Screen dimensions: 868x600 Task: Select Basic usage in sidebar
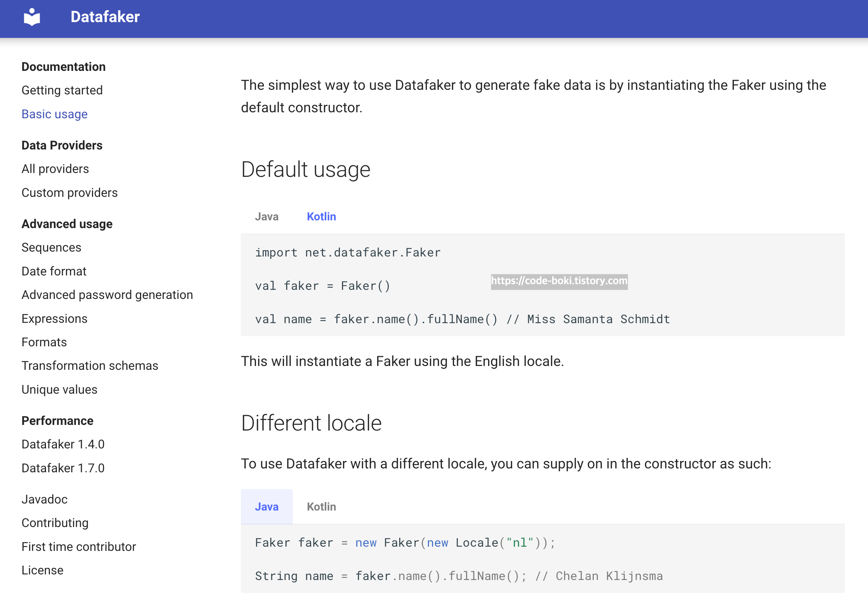(54, 114)
